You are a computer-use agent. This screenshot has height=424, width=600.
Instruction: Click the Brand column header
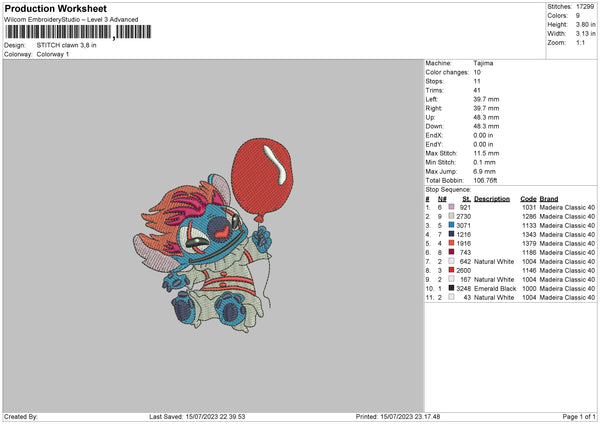(549, 199)
